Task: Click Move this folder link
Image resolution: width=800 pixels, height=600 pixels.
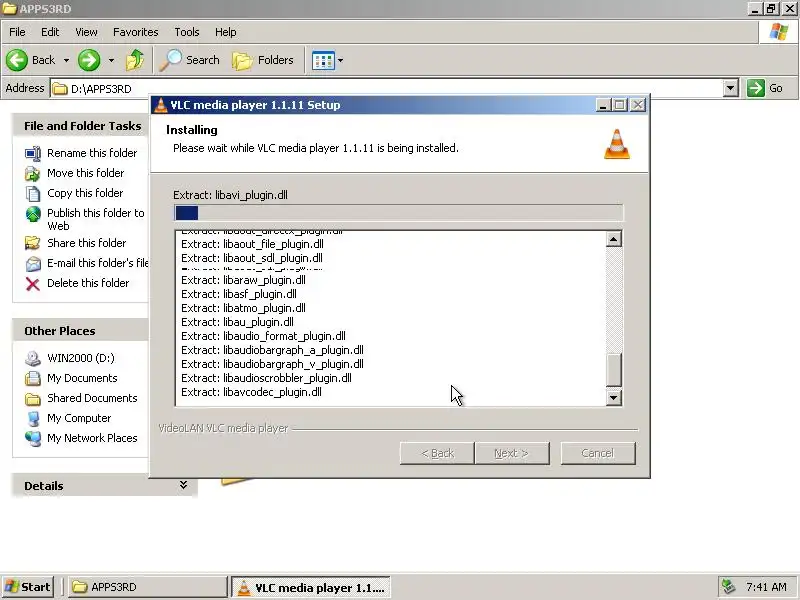Action: coord(86,173)
